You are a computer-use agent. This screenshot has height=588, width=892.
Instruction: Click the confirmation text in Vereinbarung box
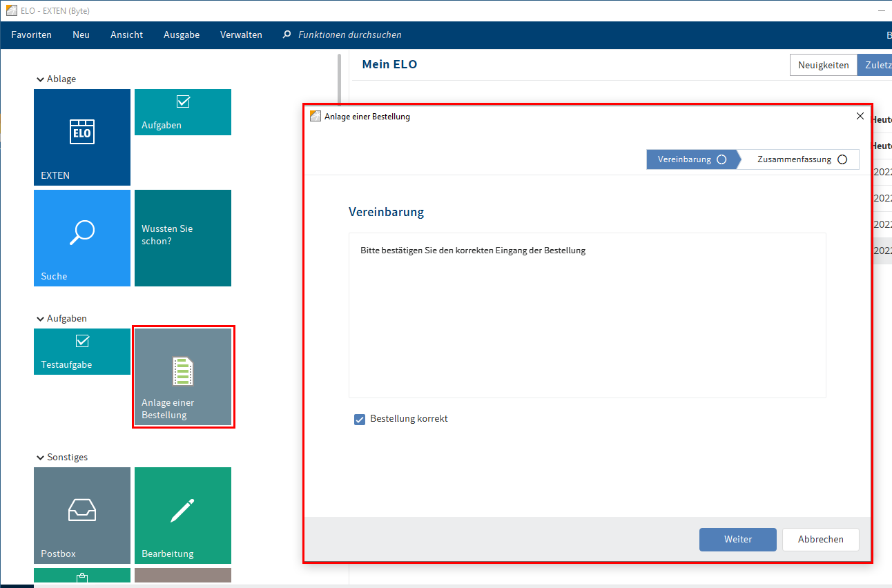tap(473, 251)
